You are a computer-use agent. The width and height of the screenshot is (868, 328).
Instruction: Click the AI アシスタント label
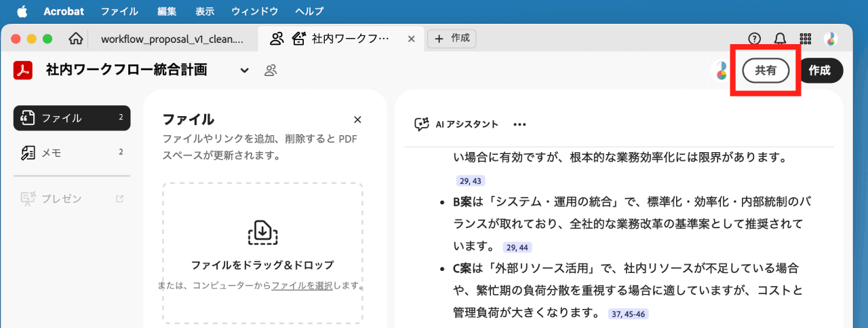pyautogui.click(x=467, y=124)
